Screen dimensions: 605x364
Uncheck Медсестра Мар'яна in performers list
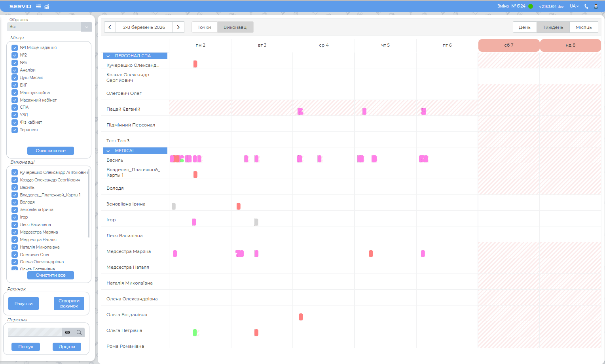point(15,232)
